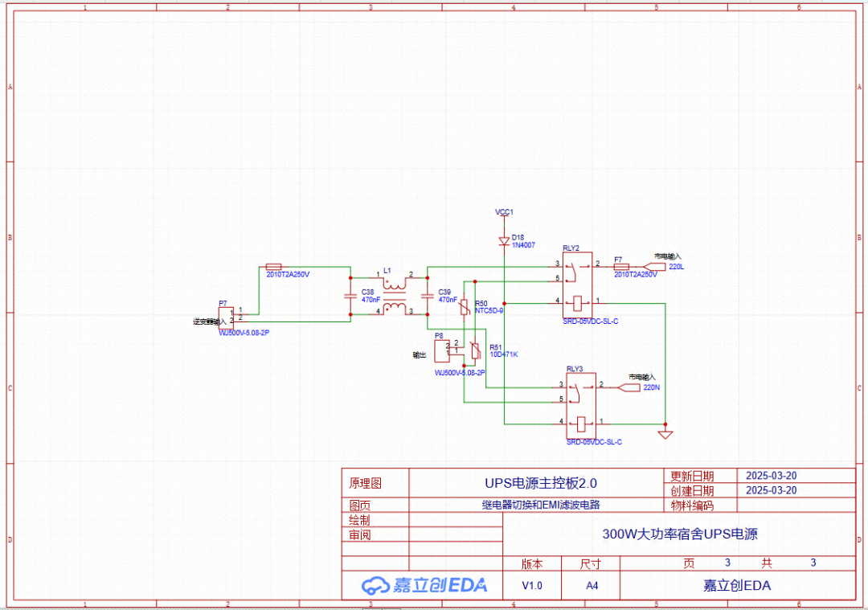Select the 220L net port symbol
Screen dimensions: 868x610
point(654,267)
